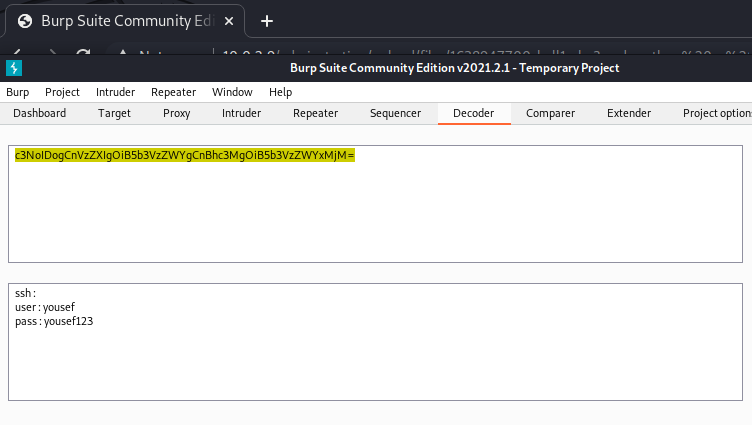Switch to the Project options tab
The height and width of the screenshot is (425, 752).
coord(717,113)
